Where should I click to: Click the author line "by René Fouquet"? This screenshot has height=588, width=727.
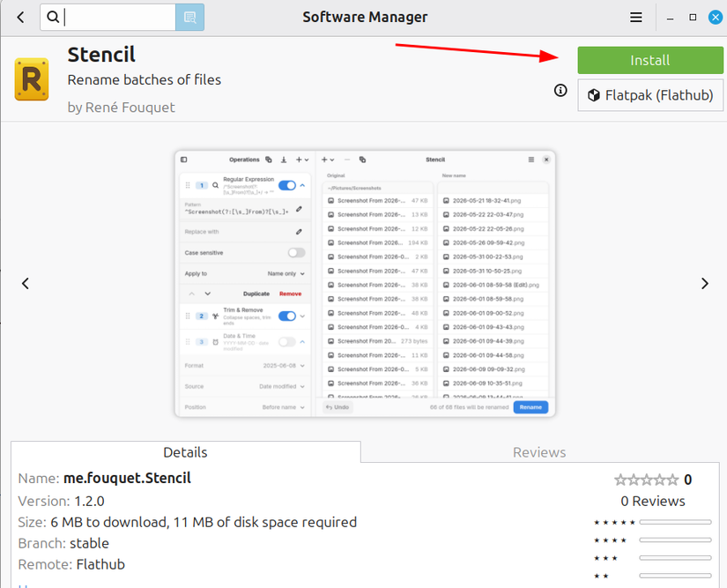[122, 108]
